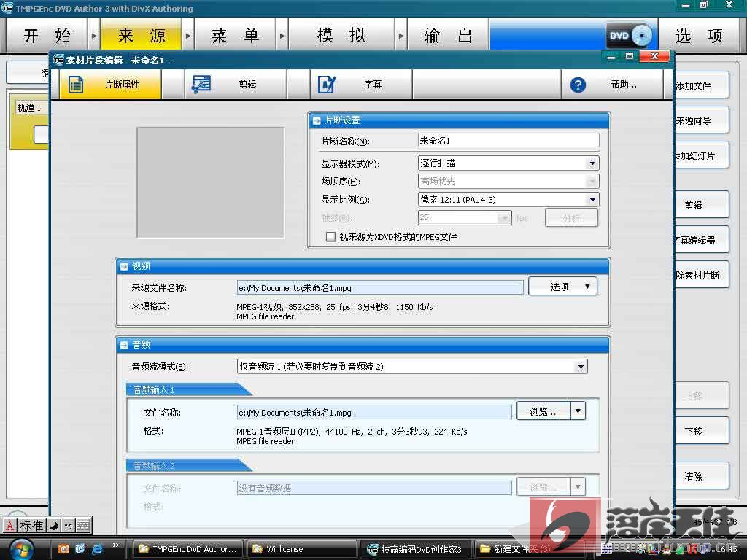Screen dimensions: 747x560
Task: Expand the 显示器模式 dropdown
Action: [x=592, y=163]
